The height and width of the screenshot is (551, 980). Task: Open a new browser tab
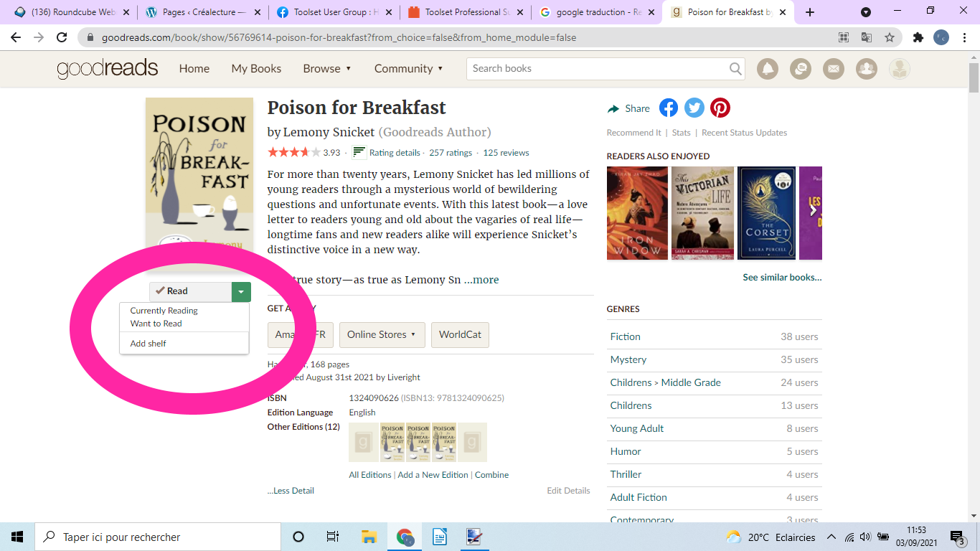click(x=810, y=12)
